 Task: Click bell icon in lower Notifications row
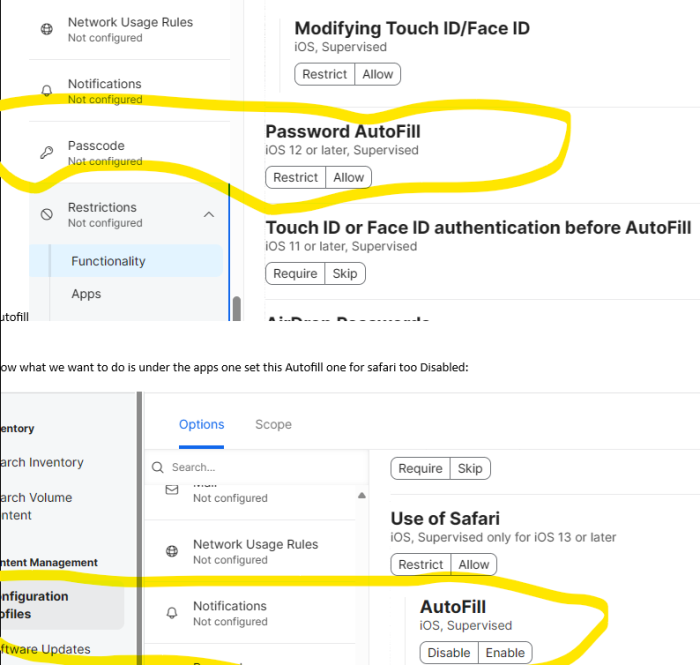[x=172, y=613]
